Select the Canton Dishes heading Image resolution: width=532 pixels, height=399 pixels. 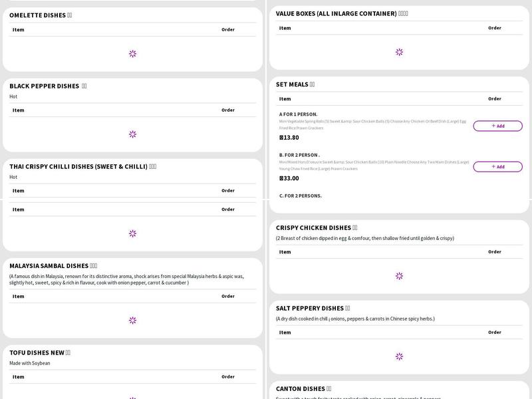(303, 388)
